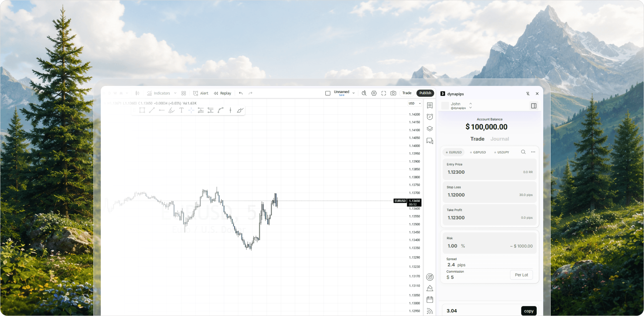Search for a symbol in dynapips
Viewport: 644px width, 316px height.
coord(523,152)
